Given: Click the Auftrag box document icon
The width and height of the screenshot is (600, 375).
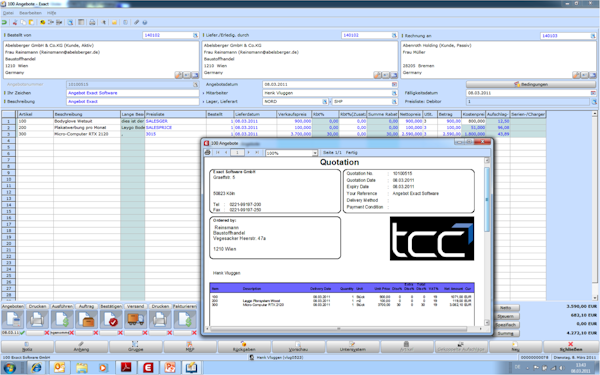Looking at the screenshot, I should pyautogui.click(x=86, y=319).
